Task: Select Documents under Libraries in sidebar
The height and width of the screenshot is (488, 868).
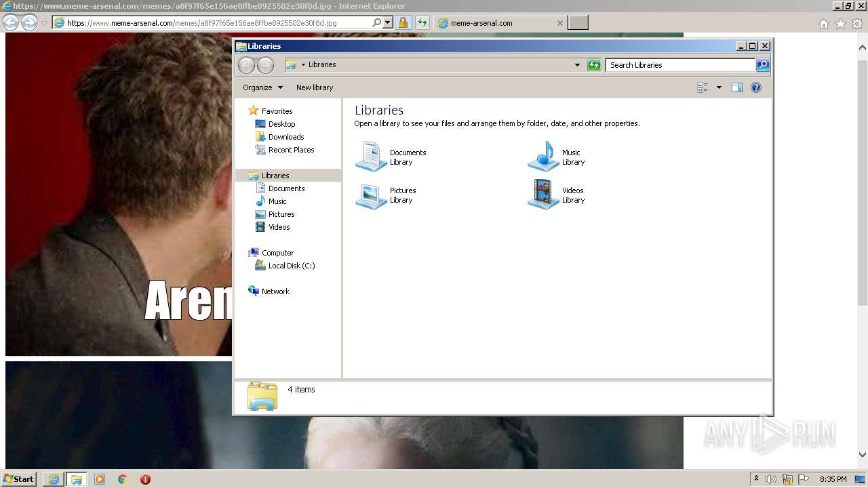Action: 286,188
